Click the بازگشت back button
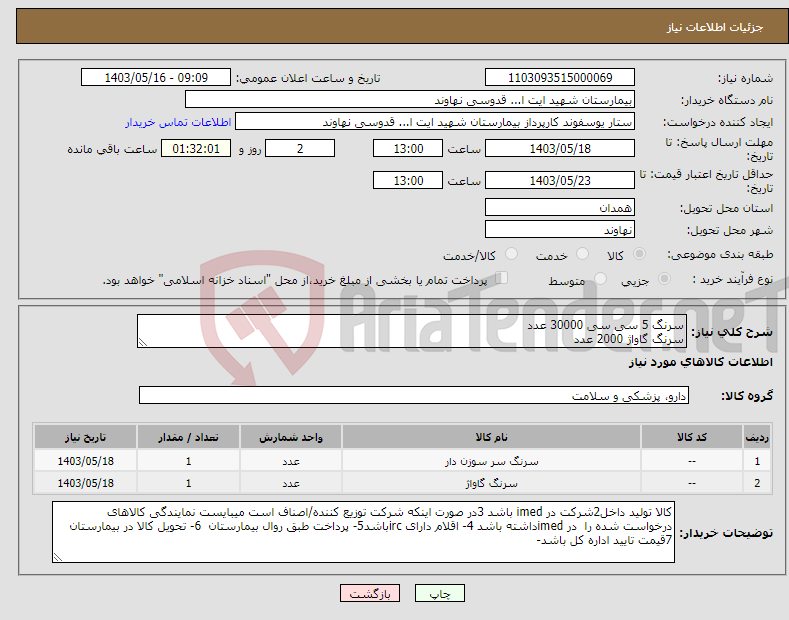The width and height of the screenshot is (789, 620). click(370, 594)
